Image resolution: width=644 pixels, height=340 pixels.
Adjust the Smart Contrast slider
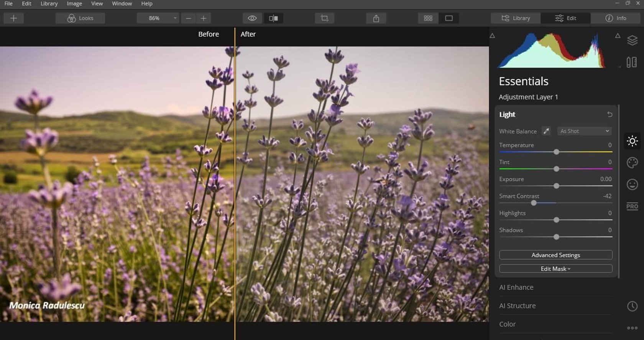coord(556,203)
